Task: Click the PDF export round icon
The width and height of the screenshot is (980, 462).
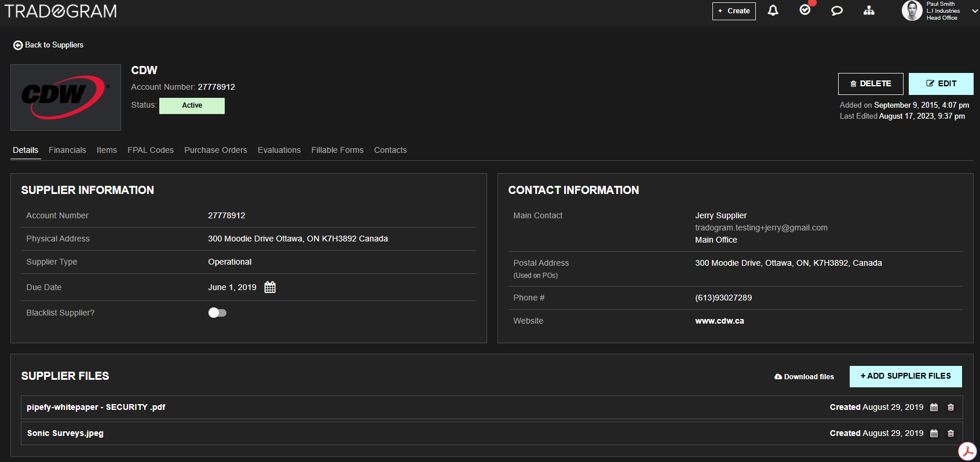Action: click(967, 451)
